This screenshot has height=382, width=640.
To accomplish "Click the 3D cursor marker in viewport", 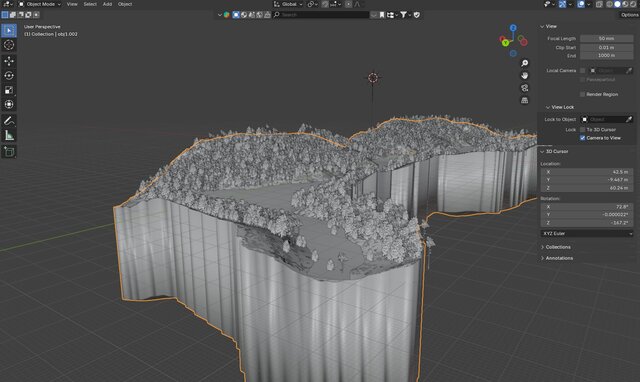I will [x=373, y=78].
